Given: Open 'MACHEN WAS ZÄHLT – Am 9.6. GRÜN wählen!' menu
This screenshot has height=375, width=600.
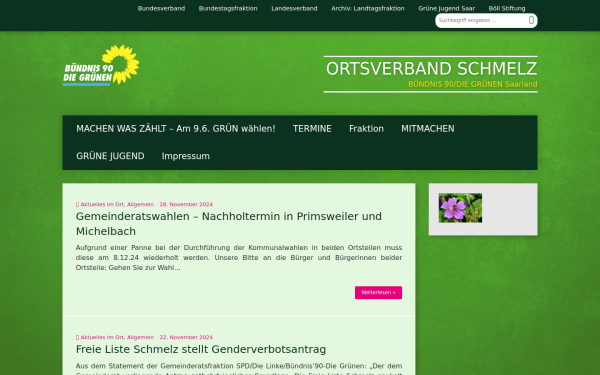Looking at the screenshot, I should [176, 129].
